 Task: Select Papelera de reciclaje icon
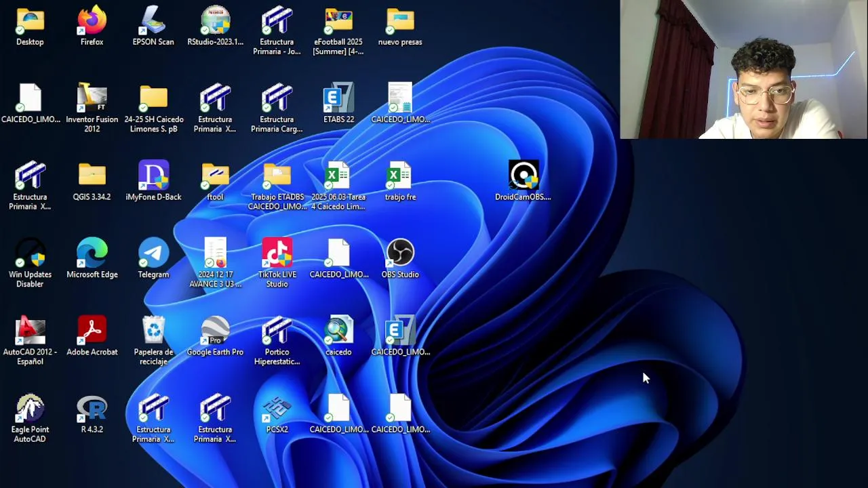153,331
